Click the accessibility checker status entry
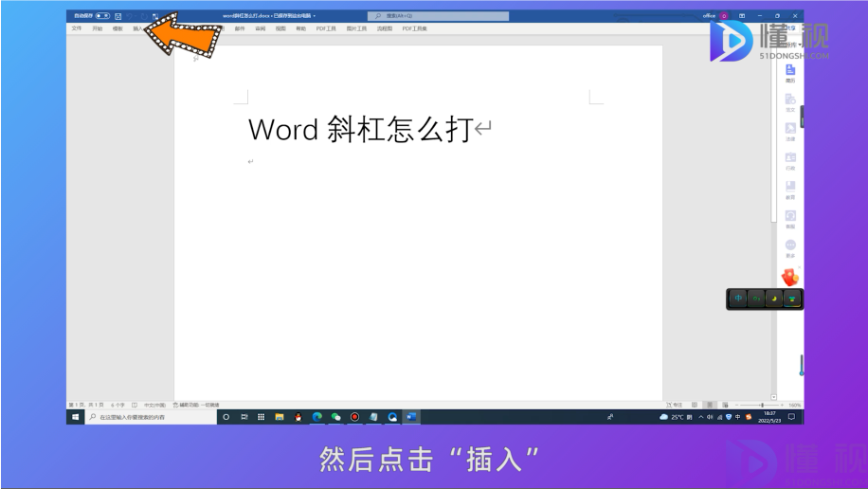868x489 pixels. pyautogui.click(x=196, y=405)
